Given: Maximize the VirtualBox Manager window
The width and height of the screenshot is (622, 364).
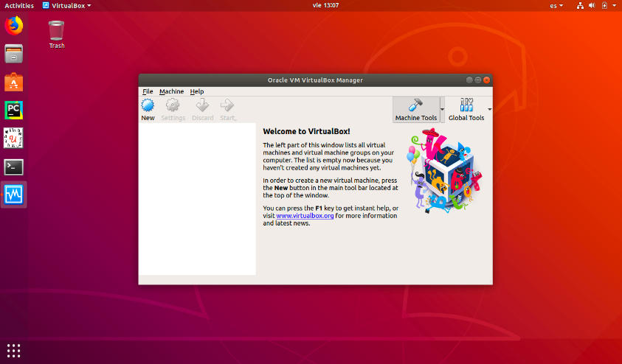Looking at the screenshot, I should click(478, 80).
